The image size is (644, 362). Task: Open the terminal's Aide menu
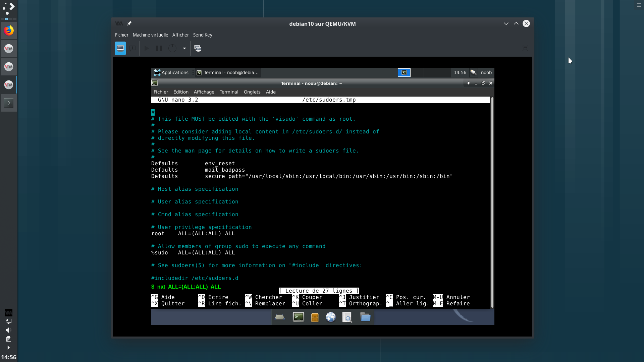tap(271, 92)
